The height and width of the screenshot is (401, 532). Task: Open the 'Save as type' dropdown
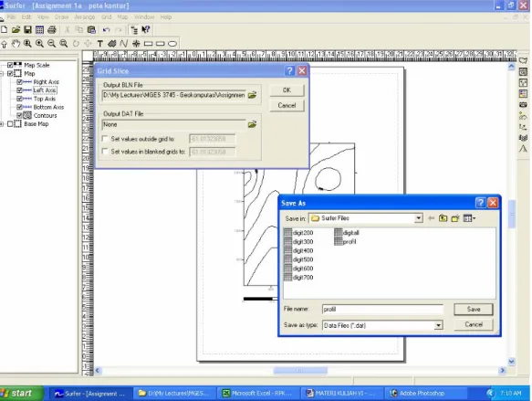438,325
